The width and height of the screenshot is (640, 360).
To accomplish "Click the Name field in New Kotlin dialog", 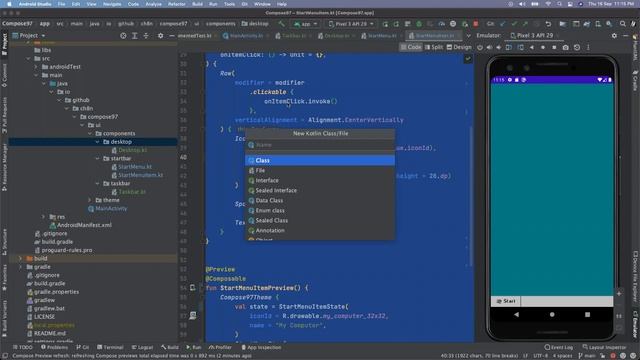I will [x=320, y=145].
